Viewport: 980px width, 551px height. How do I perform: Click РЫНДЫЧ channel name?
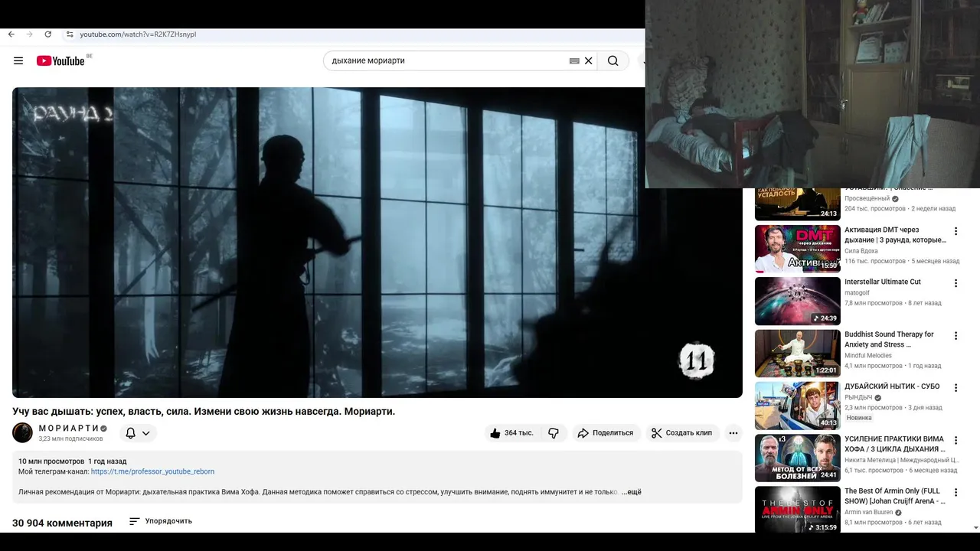tap(858, 398)
